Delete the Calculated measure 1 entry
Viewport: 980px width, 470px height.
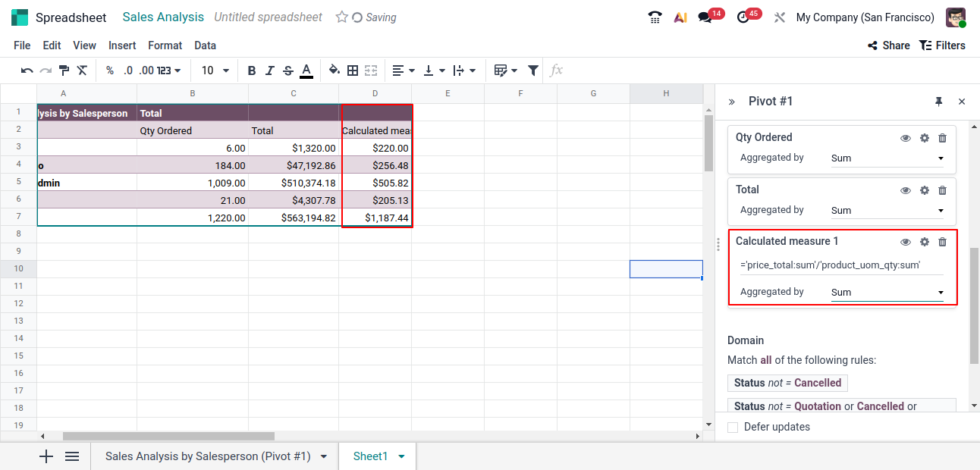pyautogui.click(x=942, y=242)
